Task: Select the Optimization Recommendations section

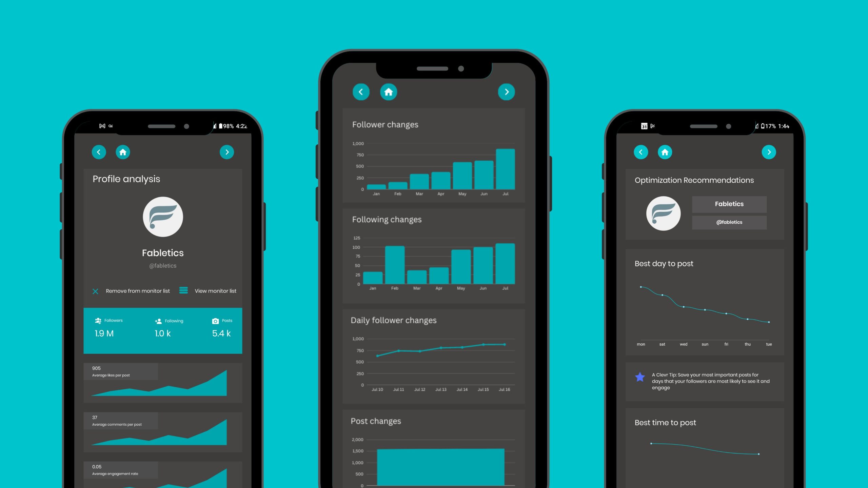Action: 693,179
